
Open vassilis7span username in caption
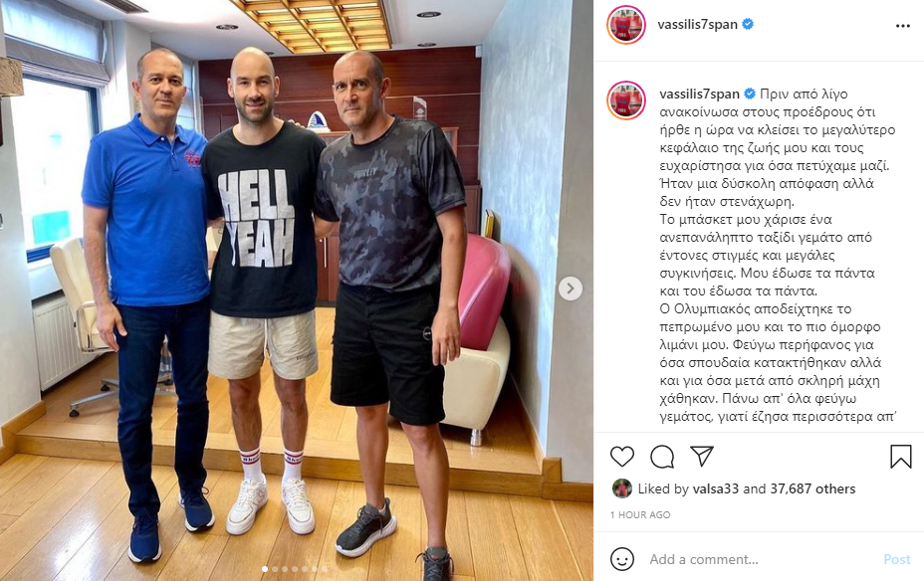700,94
